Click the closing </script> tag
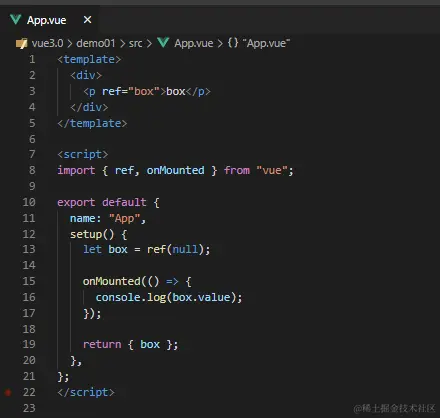This screenshot has height=418, width=440. click(x=86, y=392)
